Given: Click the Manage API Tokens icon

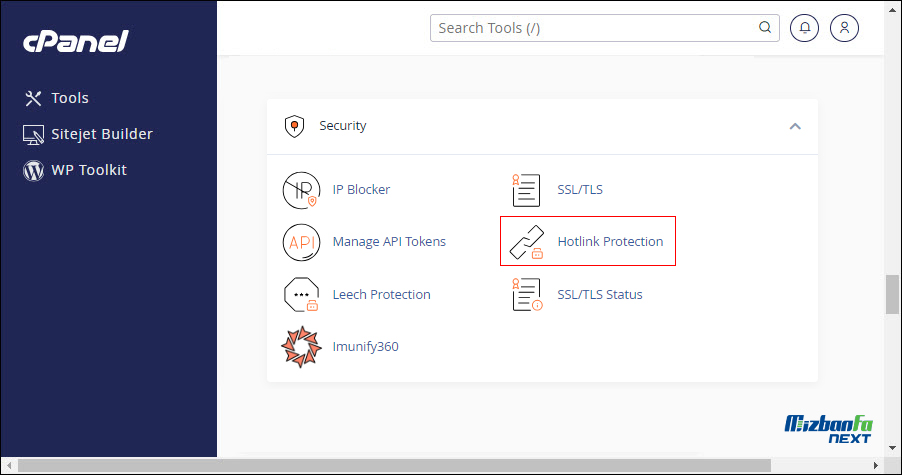Looking at the screenshot, I should pyautogui.click(x=301, y=242).
